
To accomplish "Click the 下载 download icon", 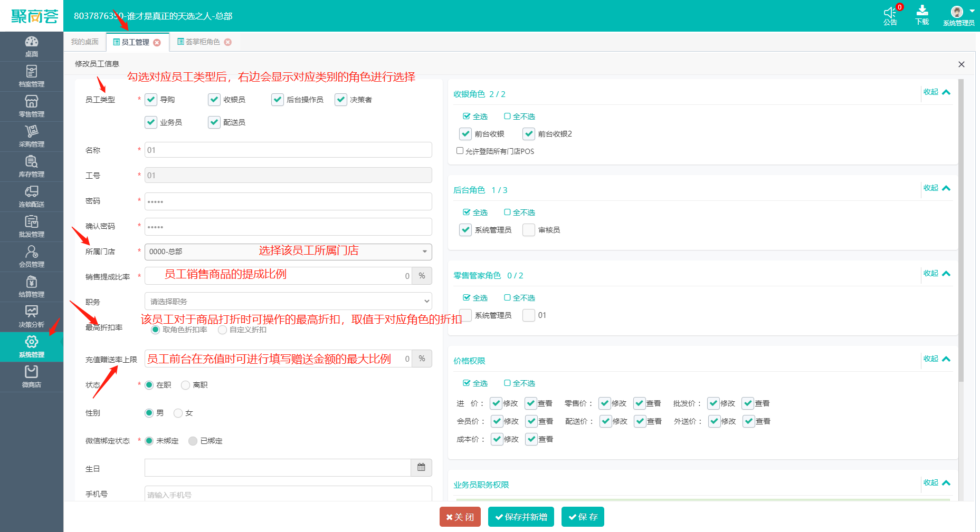I will click(x=922, y=15).
